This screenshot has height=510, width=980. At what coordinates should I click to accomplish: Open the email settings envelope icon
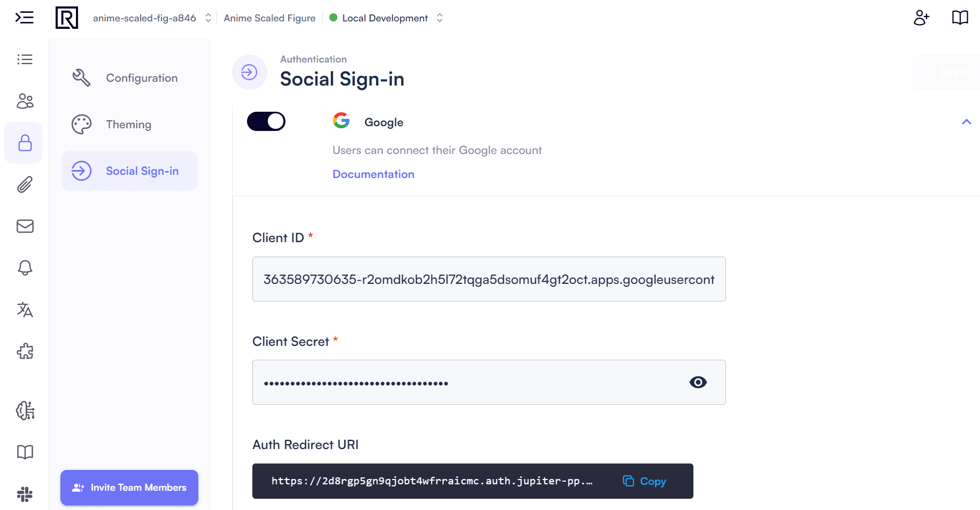[25, 226]
